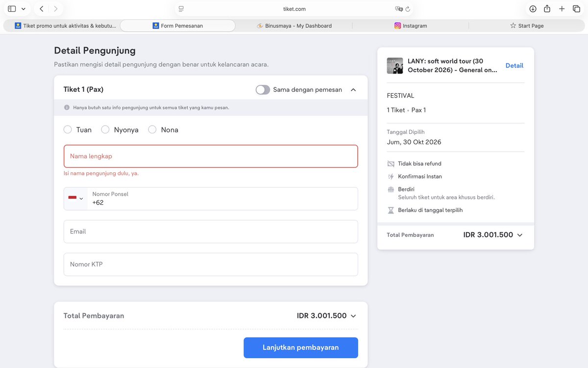Select the Nyonya radio button
Screen dimensions: 588x368
(x=105, y=130)
